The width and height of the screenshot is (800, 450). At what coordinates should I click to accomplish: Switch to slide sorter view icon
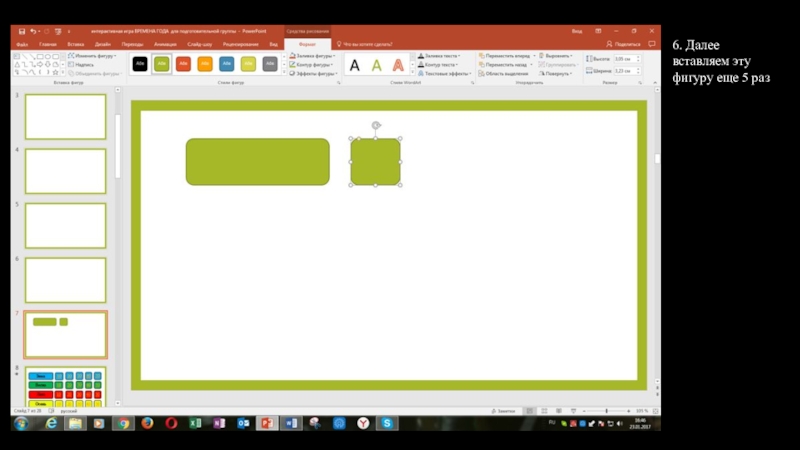pyautogui.click(x=544, y=411)
